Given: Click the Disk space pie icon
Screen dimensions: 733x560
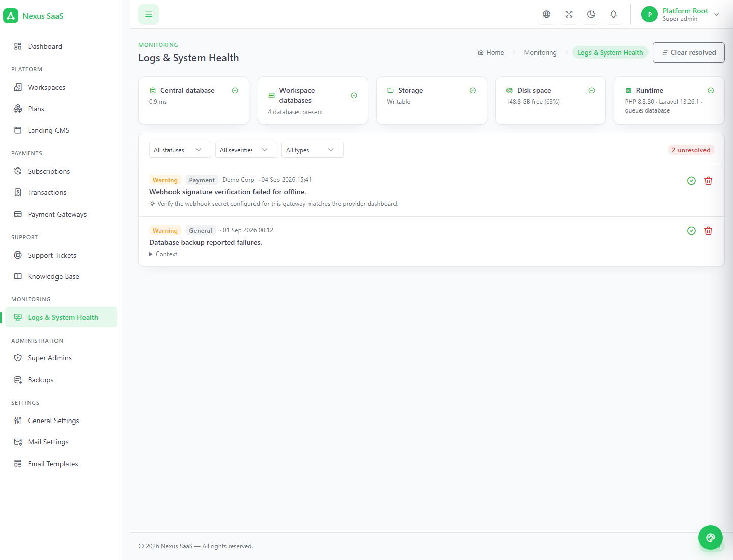Looking at the screenshot, I should pos(510,90).
